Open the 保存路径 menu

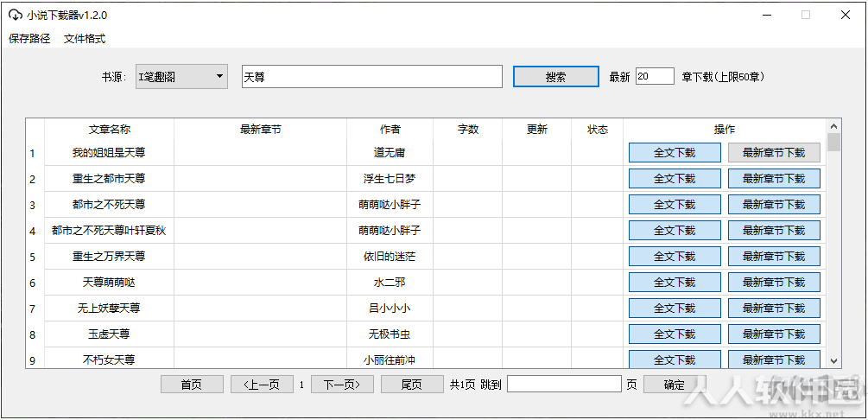(29, 38)
